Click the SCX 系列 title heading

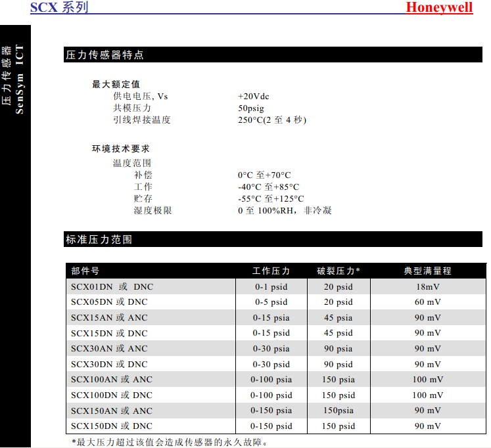59,7
